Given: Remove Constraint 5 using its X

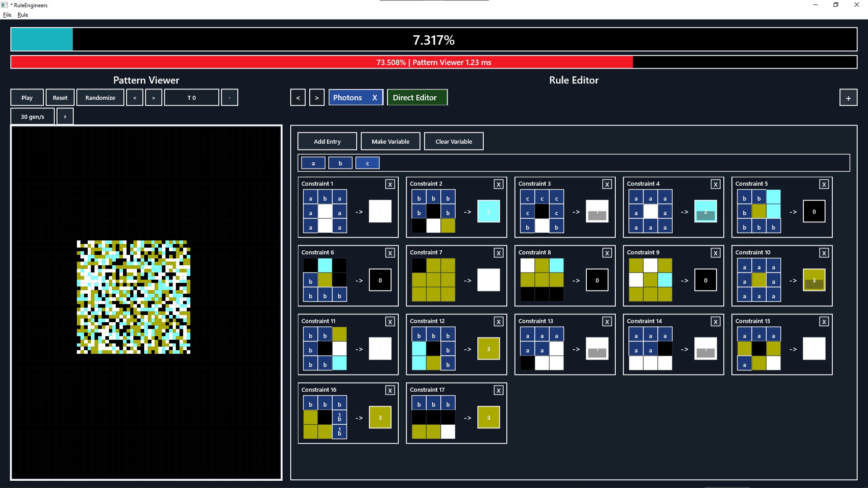Looking at the screenshot, I should click(824, 184).
